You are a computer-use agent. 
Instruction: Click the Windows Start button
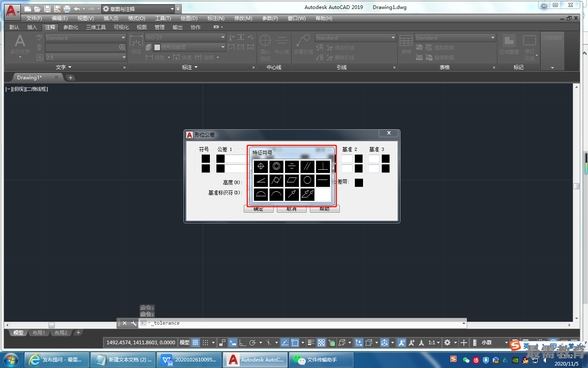(11, 360)
